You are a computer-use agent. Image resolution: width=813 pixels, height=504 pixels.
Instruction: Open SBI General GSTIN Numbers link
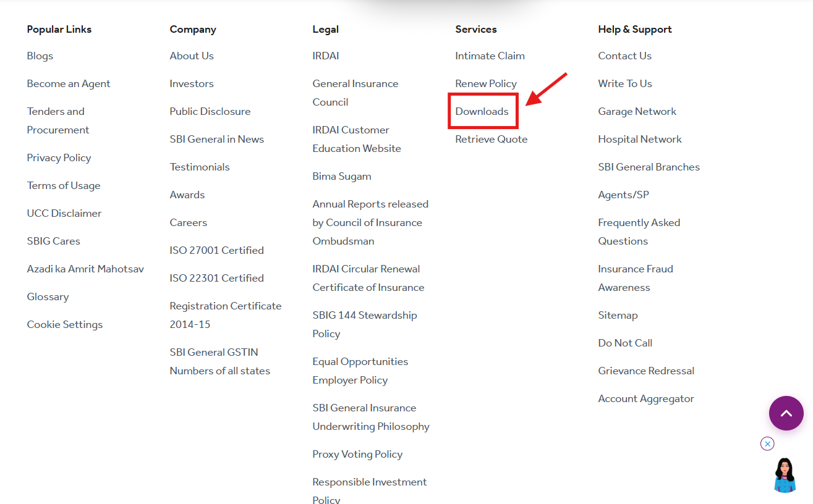220,361
